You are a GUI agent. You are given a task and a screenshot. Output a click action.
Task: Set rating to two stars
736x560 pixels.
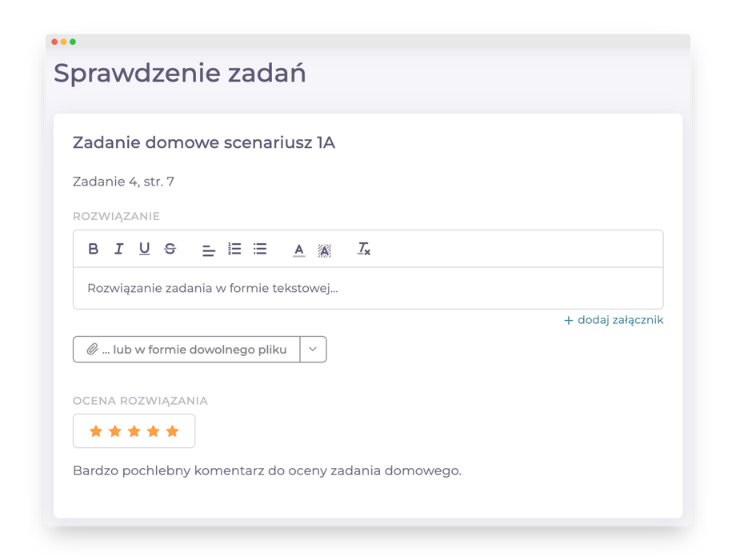(115, 431)
